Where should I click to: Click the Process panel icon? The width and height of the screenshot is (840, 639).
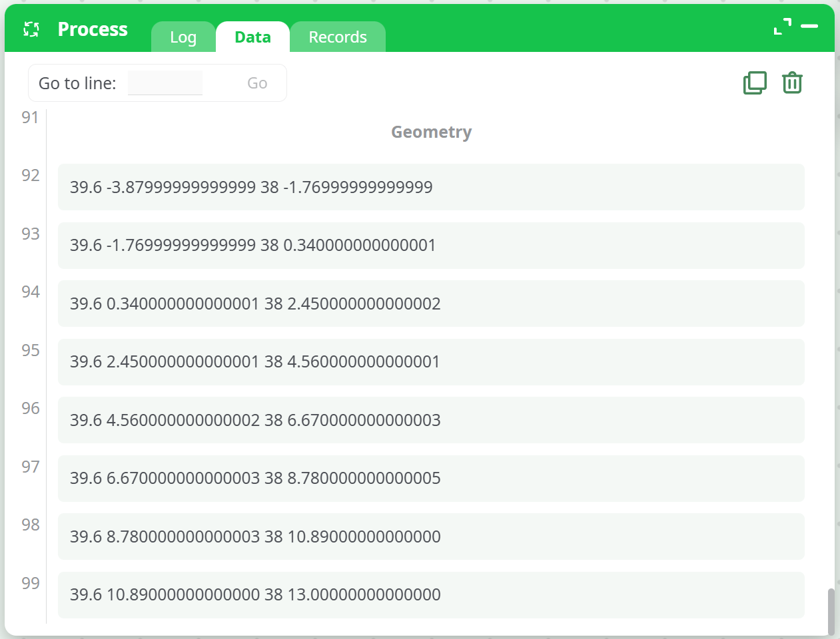click(31, 29)
